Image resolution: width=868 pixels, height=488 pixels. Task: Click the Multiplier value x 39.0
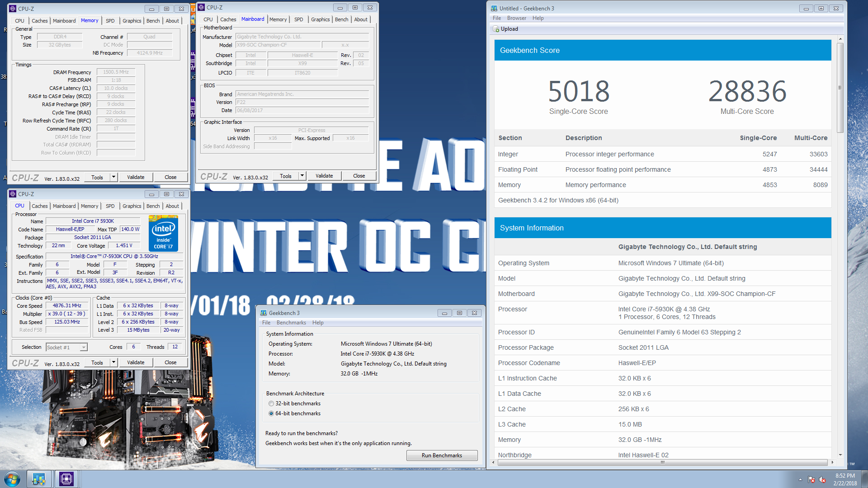pos(67,314)
